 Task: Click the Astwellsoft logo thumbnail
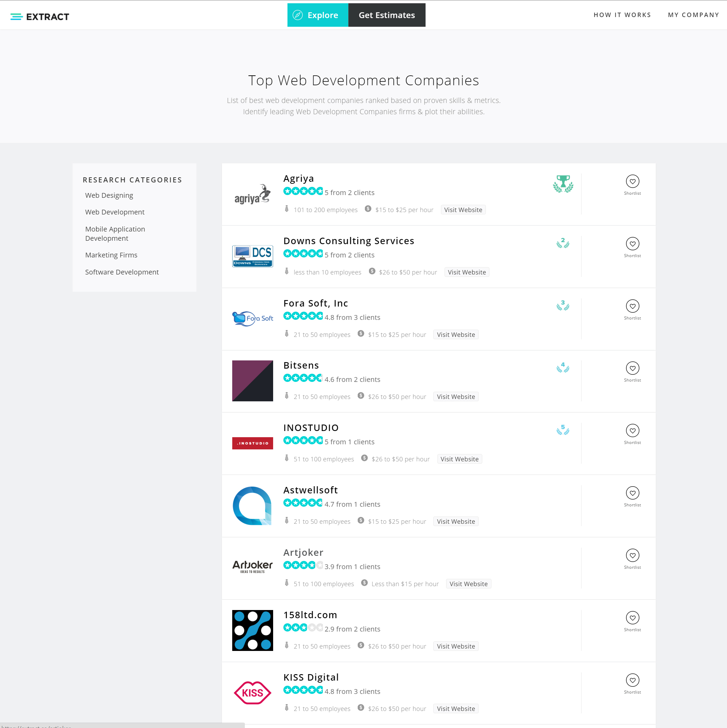[x=253, y=506]
